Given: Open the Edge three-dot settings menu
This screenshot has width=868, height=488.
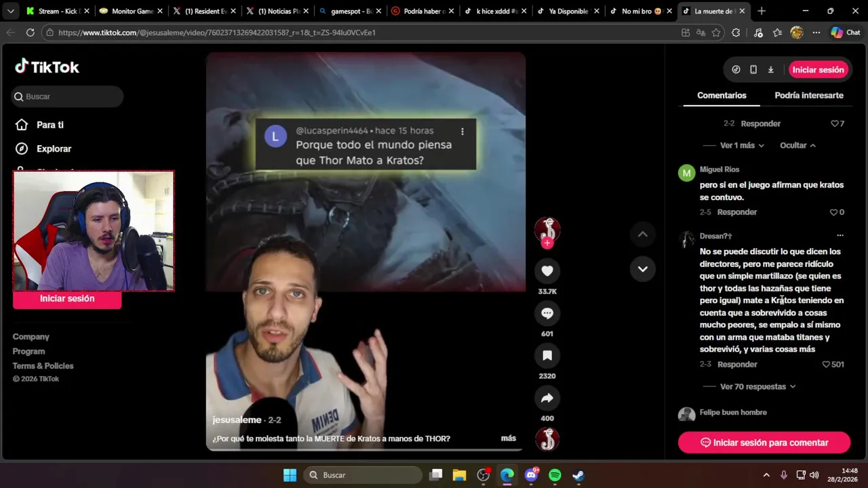Looking at the screenshot, I should click(816, 33).
